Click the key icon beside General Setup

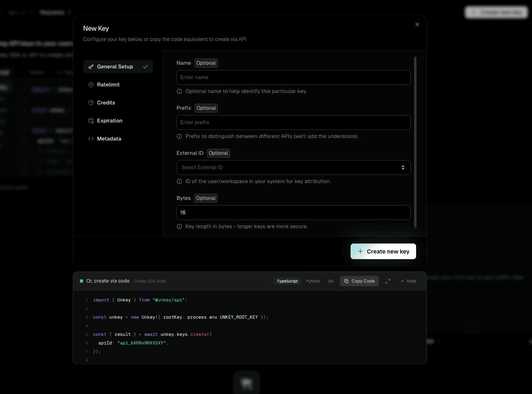(91, 66)
